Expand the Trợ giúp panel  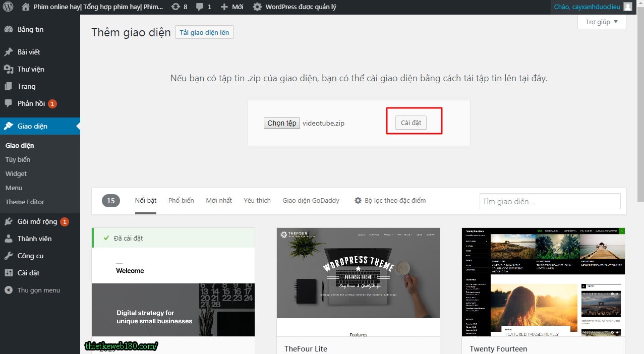coord(600,22)
